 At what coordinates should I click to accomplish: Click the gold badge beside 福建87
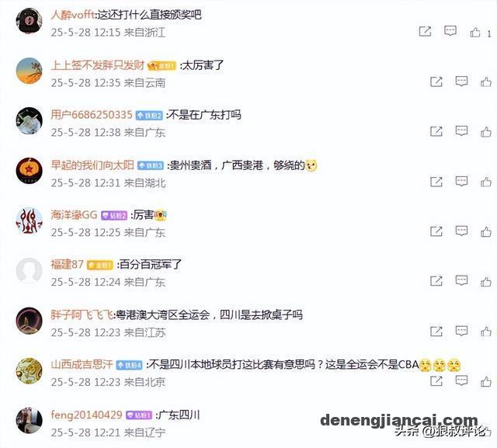(100, 266)
